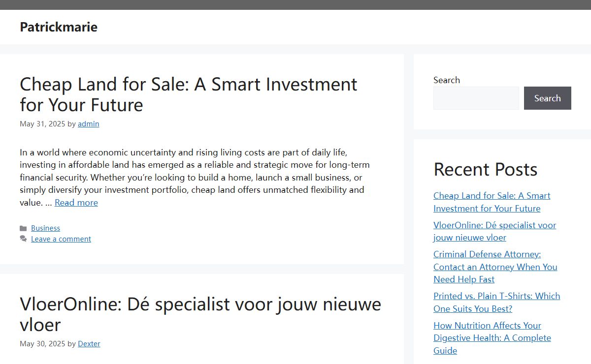Click the May 31, 2025 post date

[x=42, y=124]
